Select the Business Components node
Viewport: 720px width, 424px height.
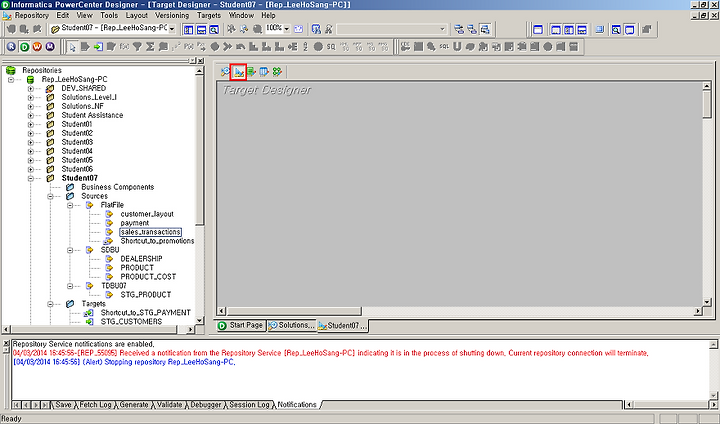tap(118, 187)
